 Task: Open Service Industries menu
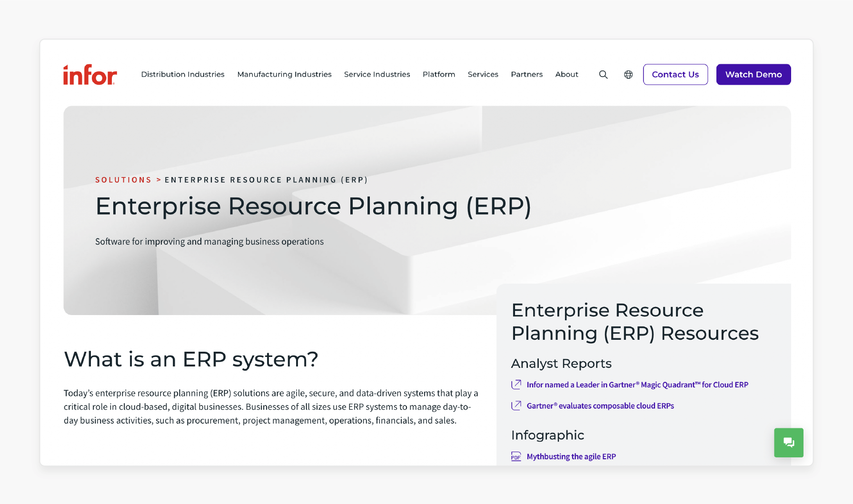[x=377, y=74]
